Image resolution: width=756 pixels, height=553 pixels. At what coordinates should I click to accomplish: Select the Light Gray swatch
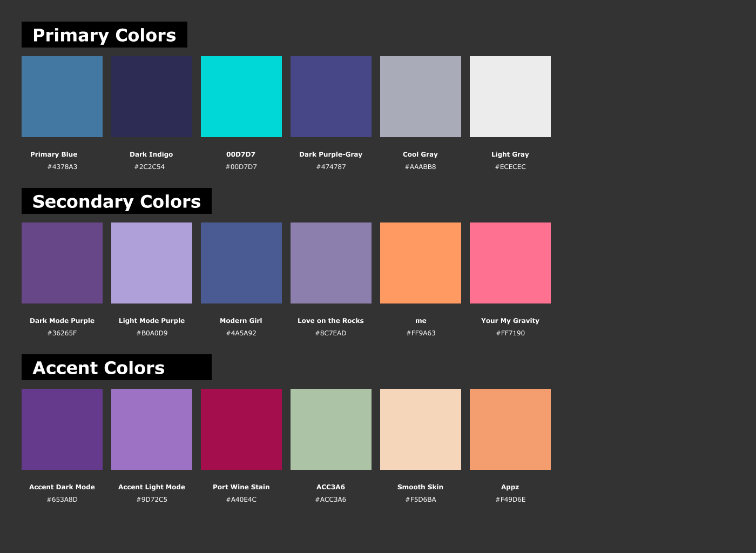tap(510, 97)
